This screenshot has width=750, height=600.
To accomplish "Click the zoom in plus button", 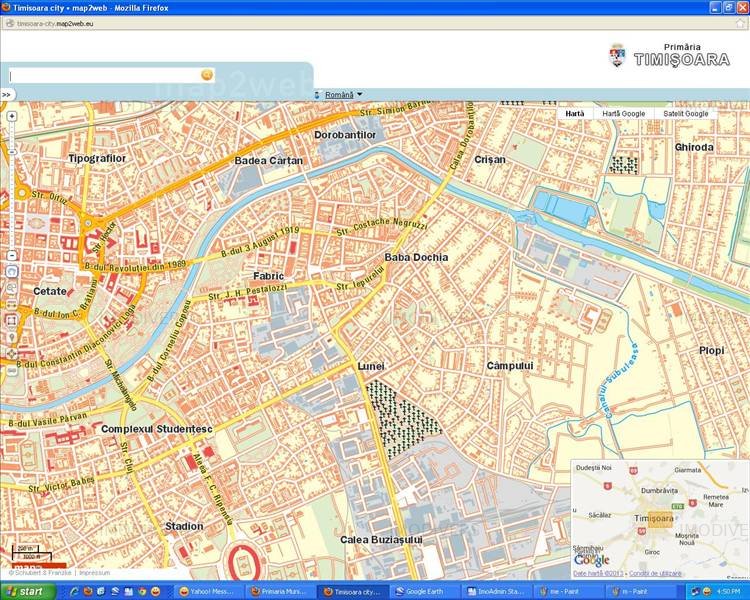I will click(11, 115).
